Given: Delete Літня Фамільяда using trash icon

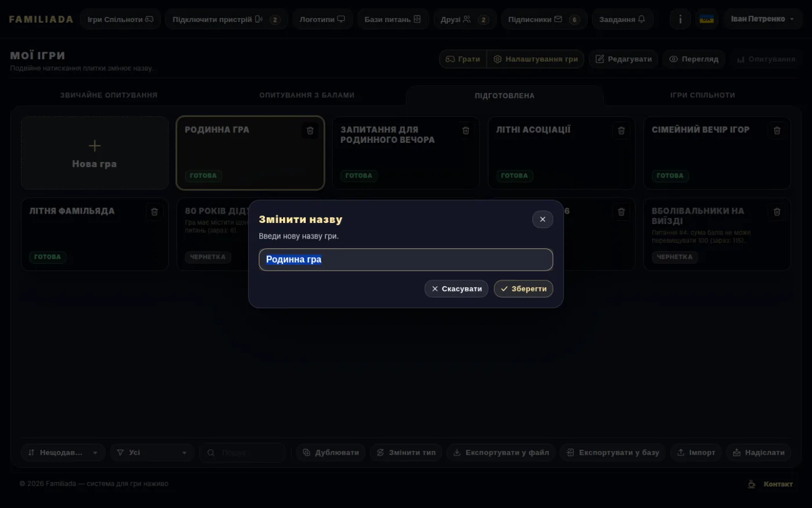Looking at the screenshot, I should pyautogui.click(x=154, y=212).
